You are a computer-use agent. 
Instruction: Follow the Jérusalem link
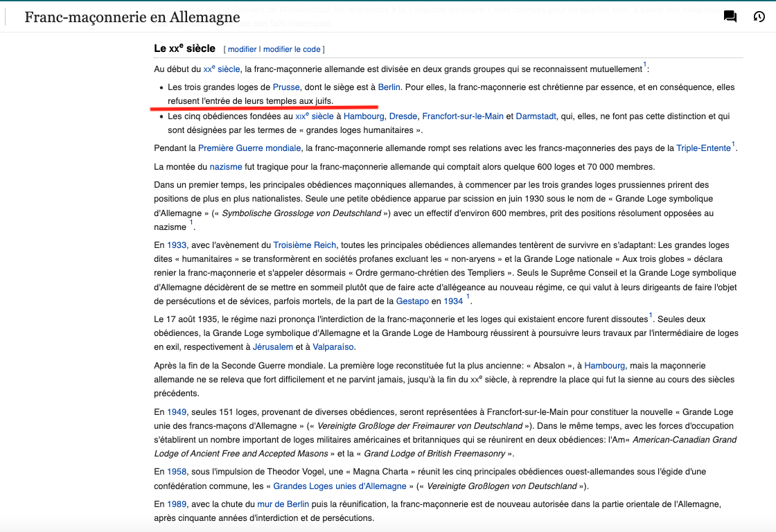tap(271, 347)
